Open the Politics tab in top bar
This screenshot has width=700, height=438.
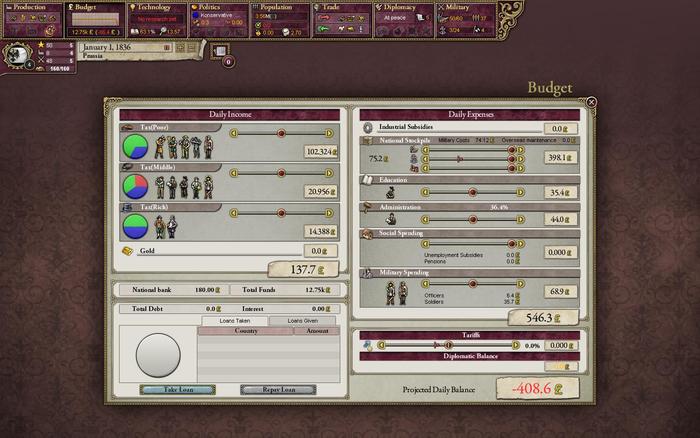pos(219,21)
